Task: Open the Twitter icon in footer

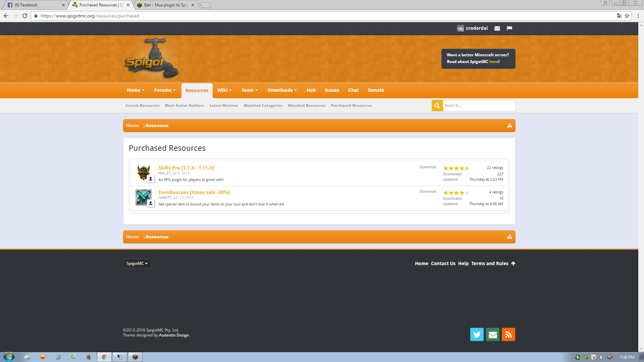Action: click(477, 335)
